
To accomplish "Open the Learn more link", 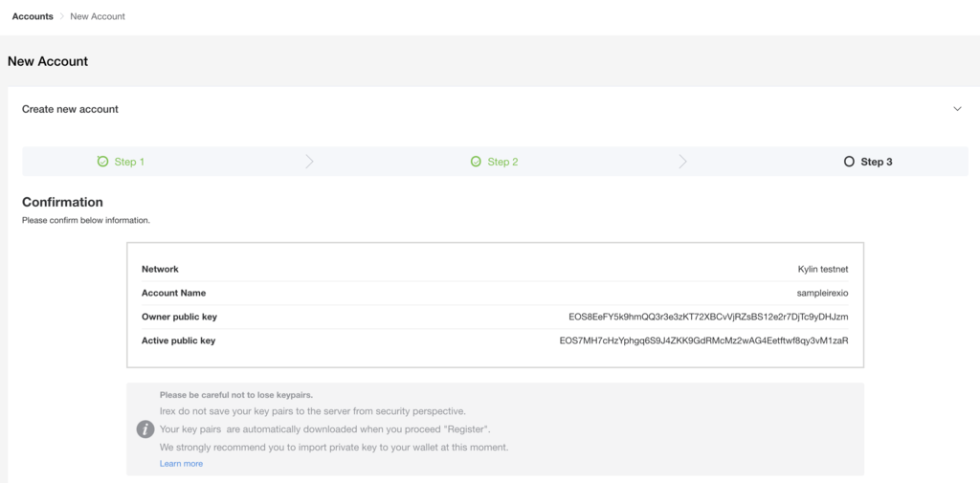I will coord(181,464).
